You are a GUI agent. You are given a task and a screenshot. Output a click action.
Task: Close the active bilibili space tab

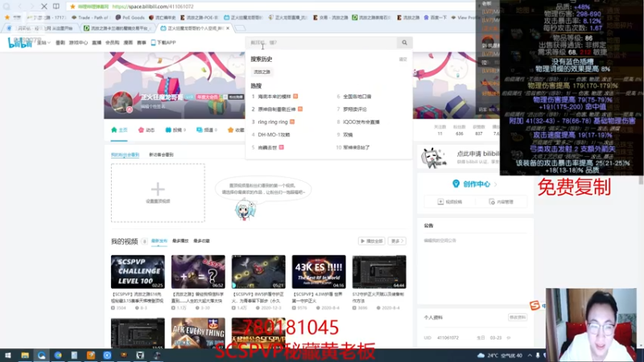(x=228, y=28)
